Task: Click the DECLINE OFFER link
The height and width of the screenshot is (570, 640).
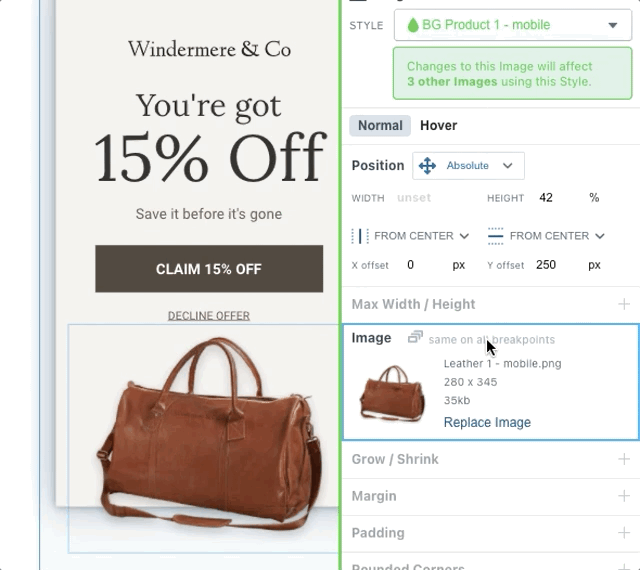Action: coord(209,316)
